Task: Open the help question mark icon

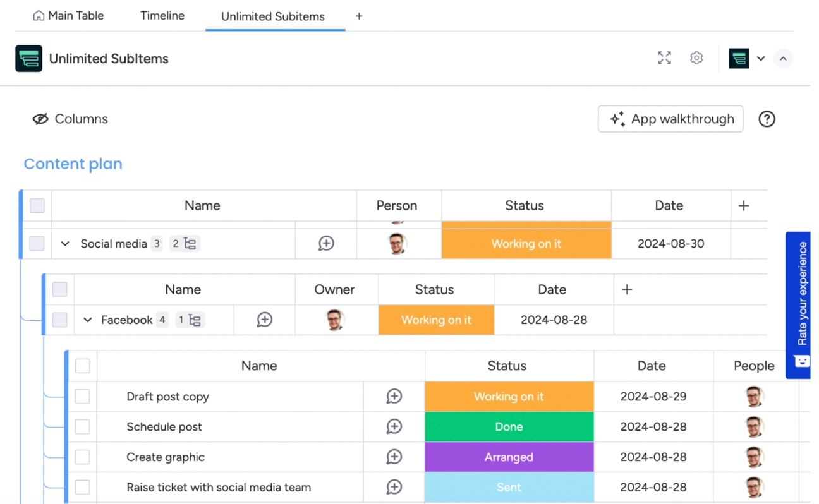Action: point(767,119)
